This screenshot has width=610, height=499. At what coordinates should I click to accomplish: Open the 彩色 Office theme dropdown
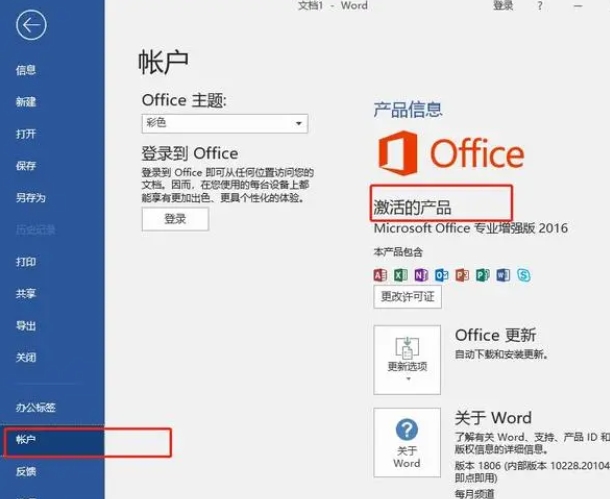tap(225, 124)
